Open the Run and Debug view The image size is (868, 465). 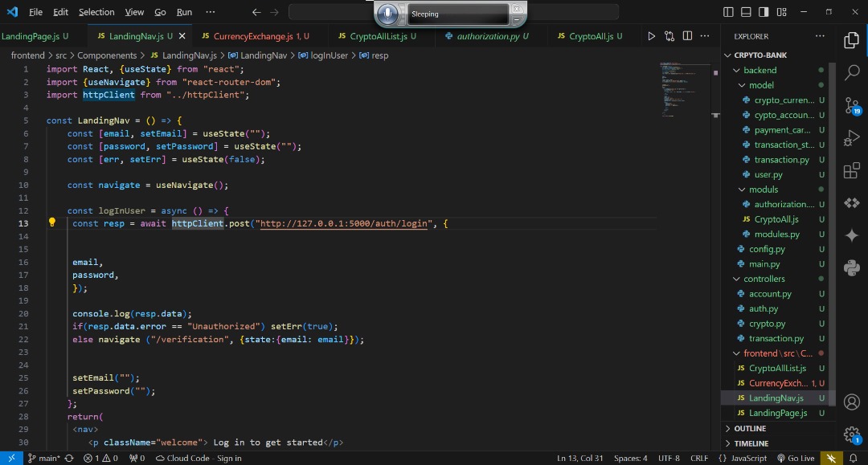851,137
